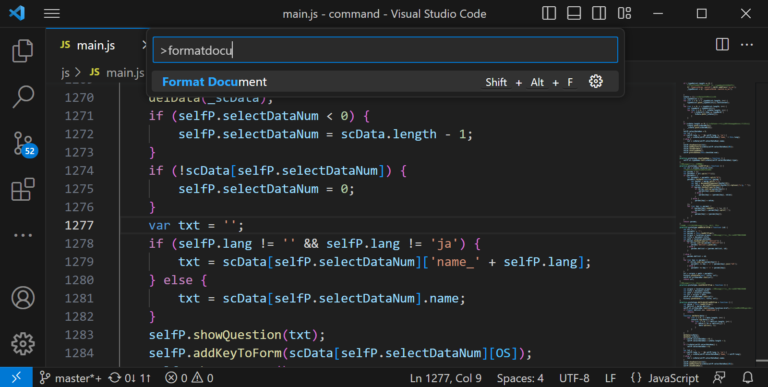Screen dimensions: 768x387
Task: Click 'selfP.selectDataNum = 0;' code line
Action: pos(266,189)
